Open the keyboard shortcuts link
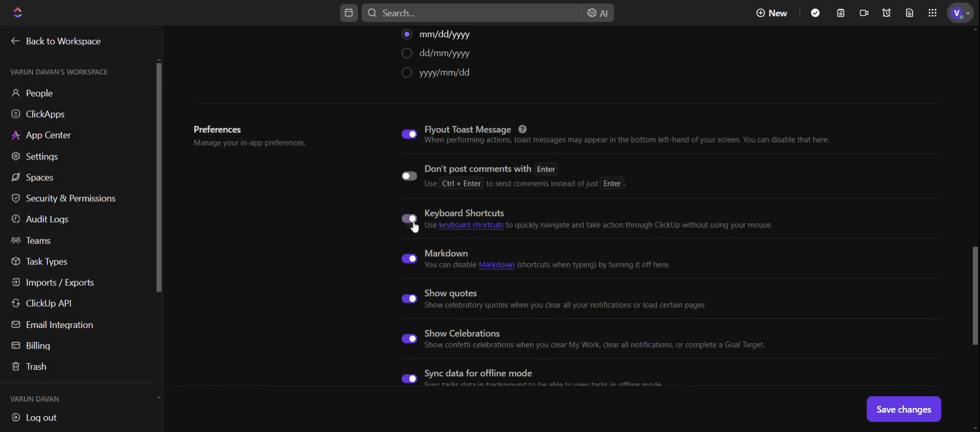Image resolution: width=980 pixels, height=432 pixels. [471, 225]
